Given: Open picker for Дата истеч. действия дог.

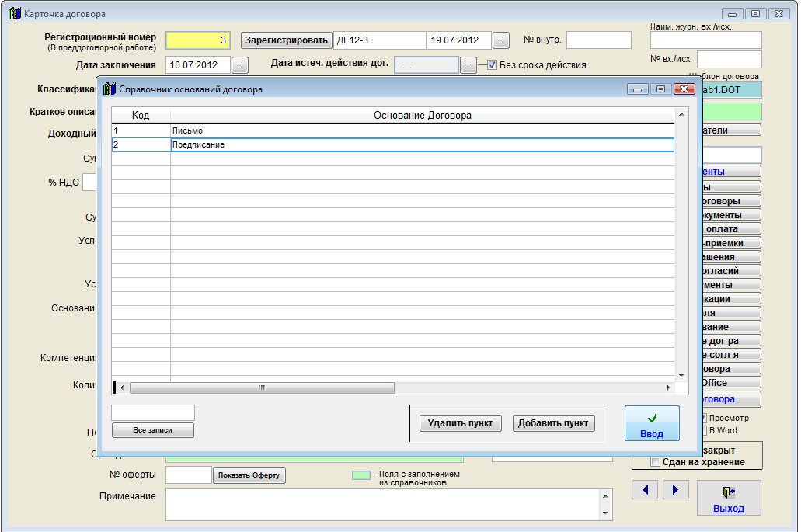Looking at the screenshot, I should [x=468, y=65].
